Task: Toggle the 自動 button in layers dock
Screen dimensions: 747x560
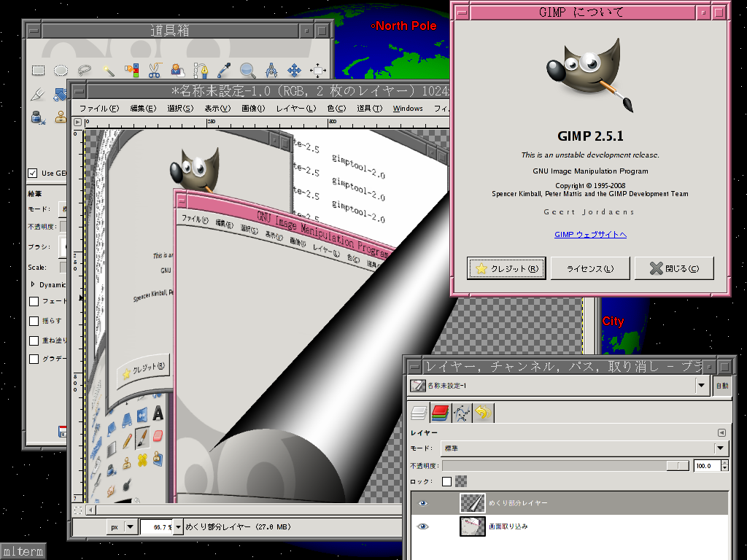Action: point(721,385)
